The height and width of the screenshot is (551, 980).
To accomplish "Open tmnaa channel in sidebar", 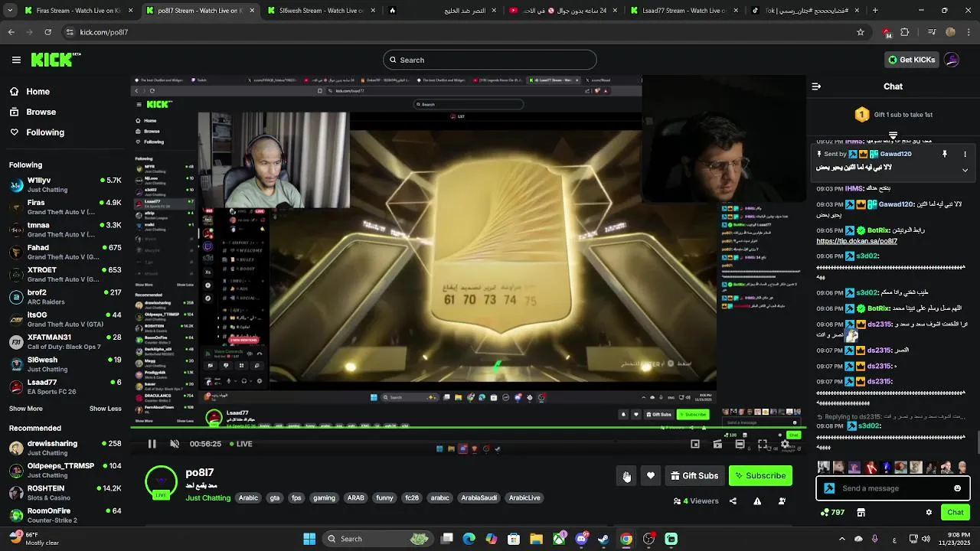I will pyautogui.click(x=65, y=229).
